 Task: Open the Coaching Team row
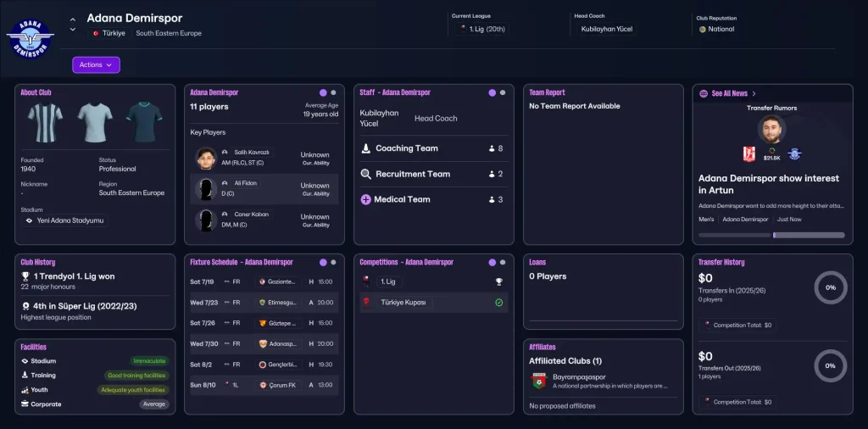pyautogui.click(x=434, y=148)
